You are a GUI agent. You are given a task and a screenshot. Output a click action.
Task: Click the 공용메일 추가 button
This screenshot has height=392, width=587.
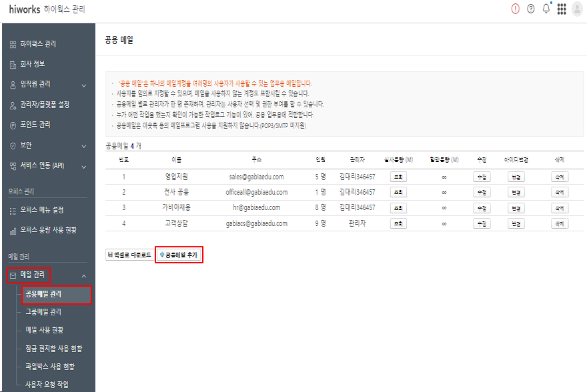[179, 255]
